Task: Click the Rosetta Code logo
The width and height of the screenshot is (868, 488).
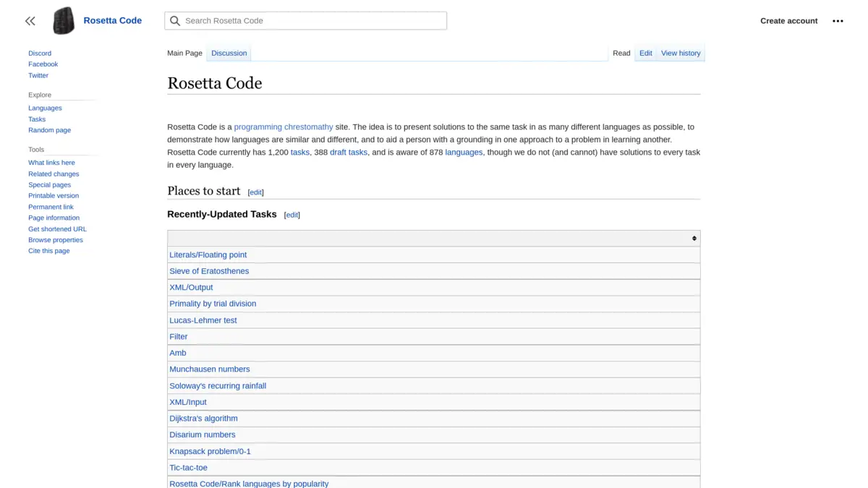Action: (x=63, y=20)
